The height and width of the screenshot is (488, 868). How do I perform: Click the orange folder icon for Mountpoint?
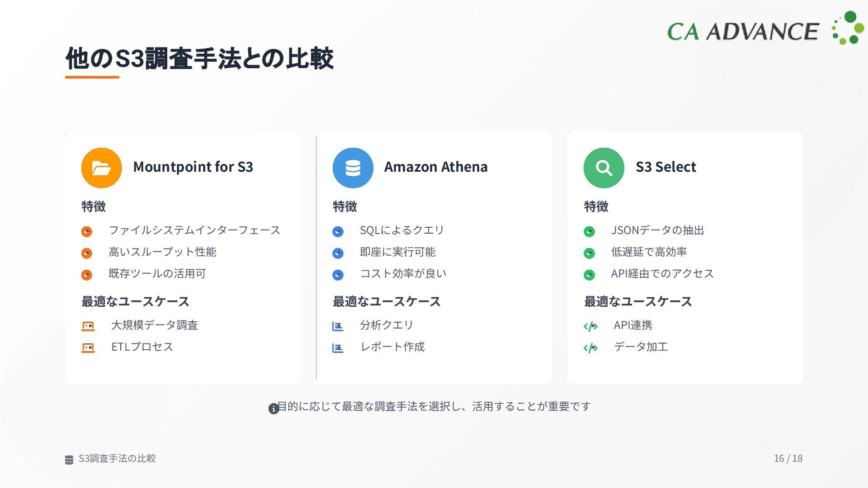pyautogui.click(x=101, y=168)
